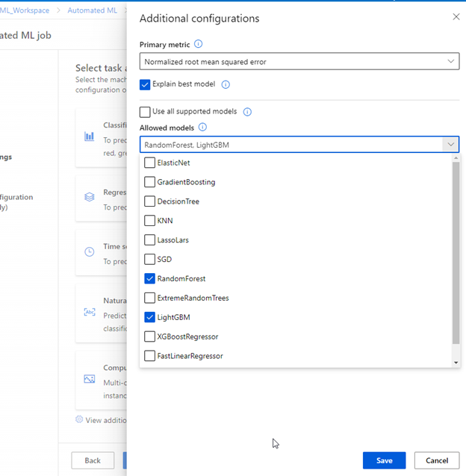Check the XGBoostRegressor model option
Viewport: 466px width, 476px height.
[150, 336]
